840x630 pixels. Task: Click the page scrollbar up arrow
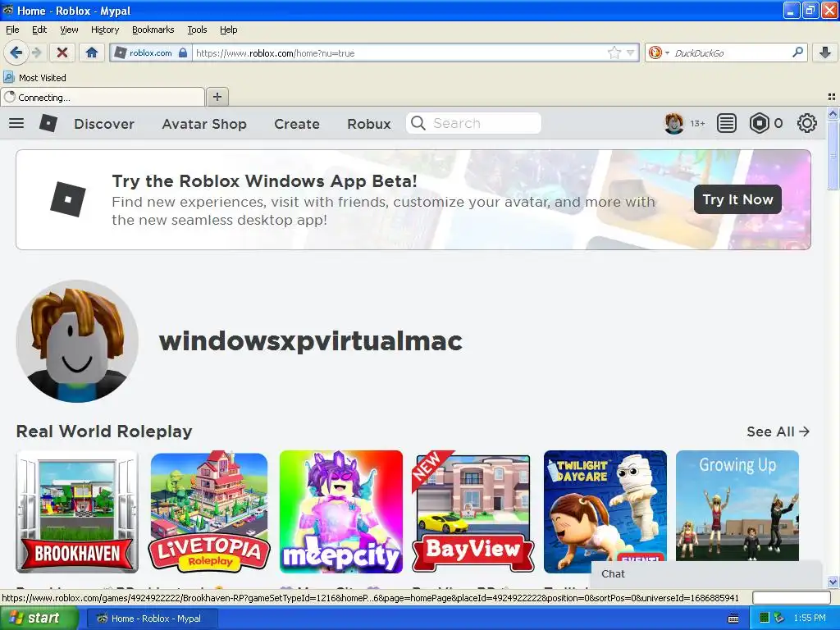[x=833, y=113]
